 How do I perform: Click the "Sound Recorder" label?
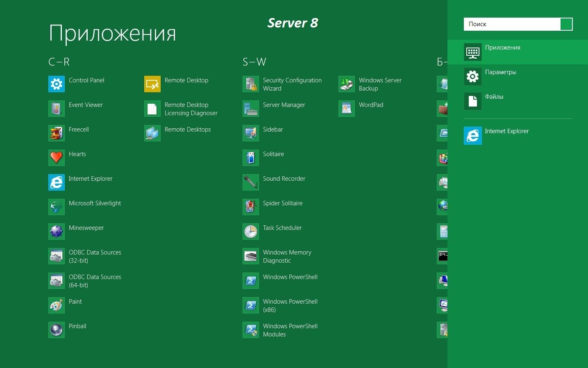284,179
